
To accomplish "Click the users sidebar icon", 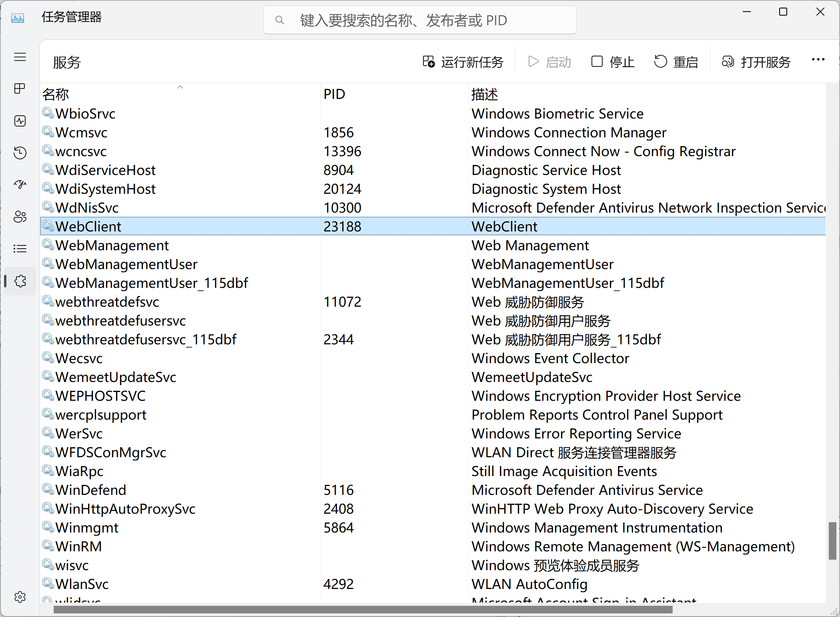I will [x=20, y=216].
